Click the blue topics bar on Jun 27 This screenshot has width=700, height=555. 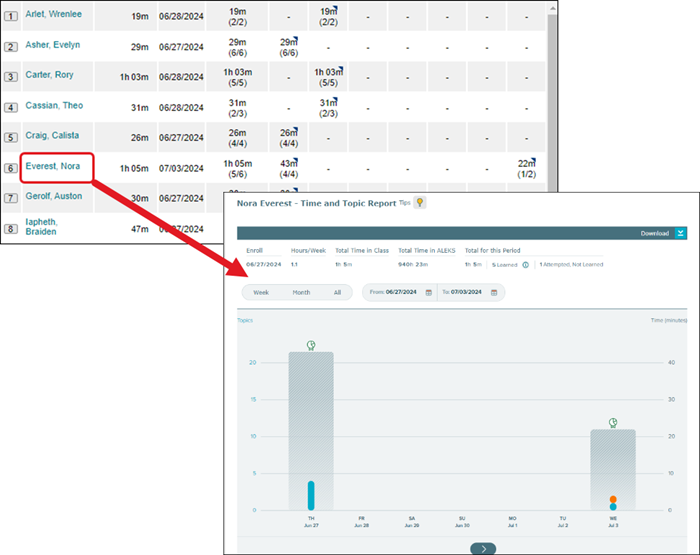click(x=311, y=494)
